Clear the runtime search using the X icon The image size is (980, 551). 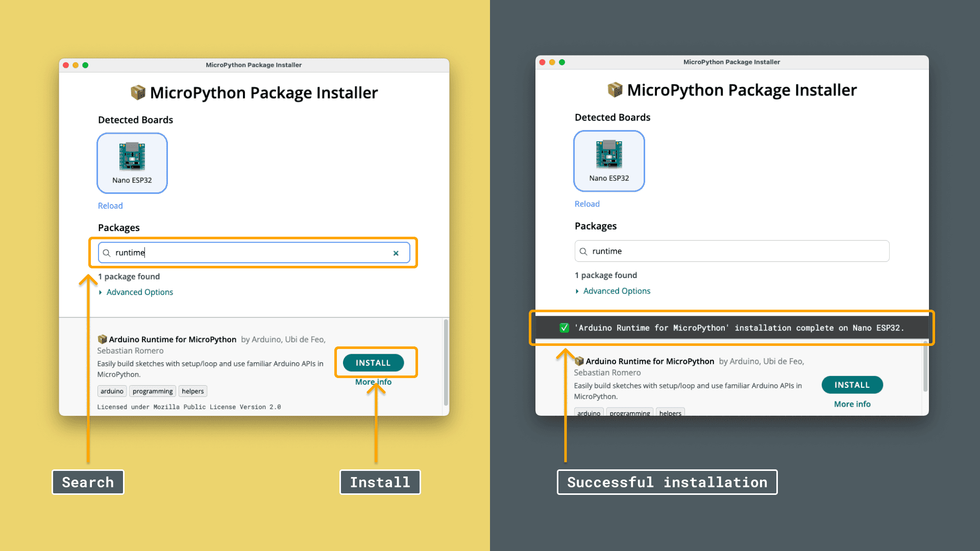[396, 253]
